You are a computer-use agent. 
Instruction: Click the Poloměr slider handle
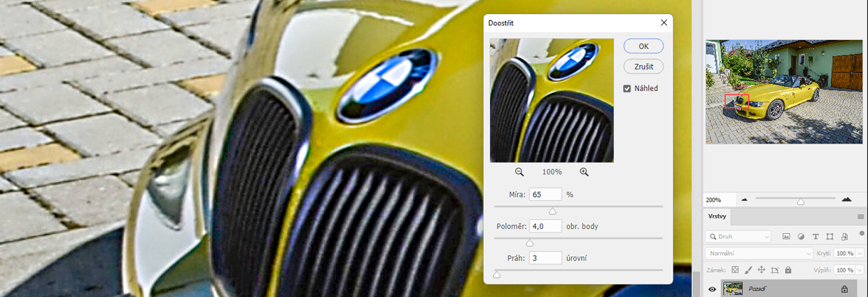pos(529,243)
